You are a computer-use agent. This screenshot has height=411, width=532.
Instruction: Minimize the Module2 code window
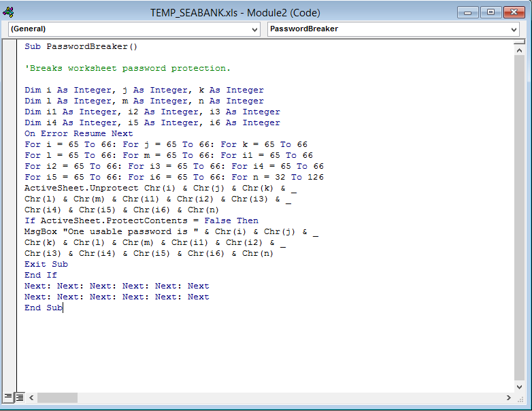pos(467,12)
